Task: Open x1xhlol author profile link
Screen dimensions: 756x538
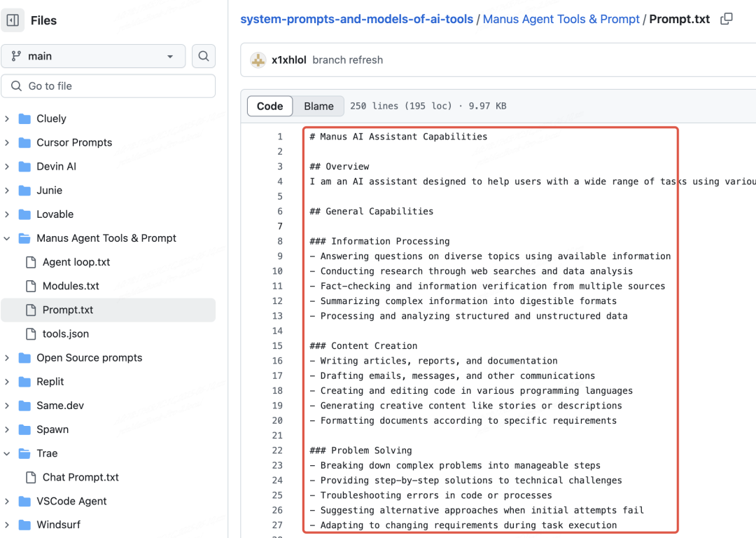Action: (x=289, y=60)
